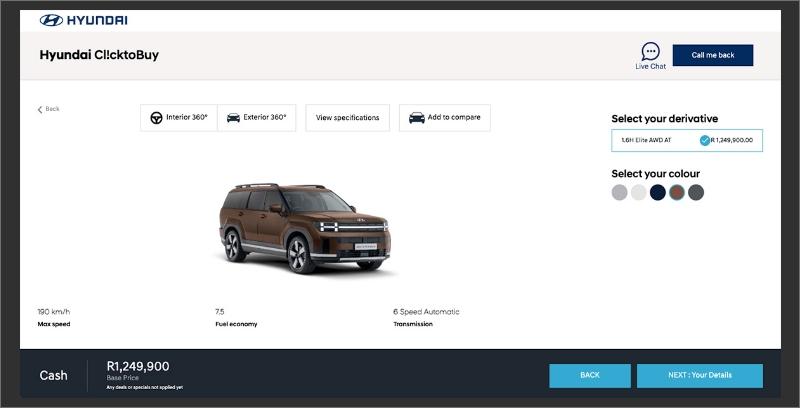800x408 pixels.
Task: Choose the dark grey colour swatch
Action: point(696,192)
